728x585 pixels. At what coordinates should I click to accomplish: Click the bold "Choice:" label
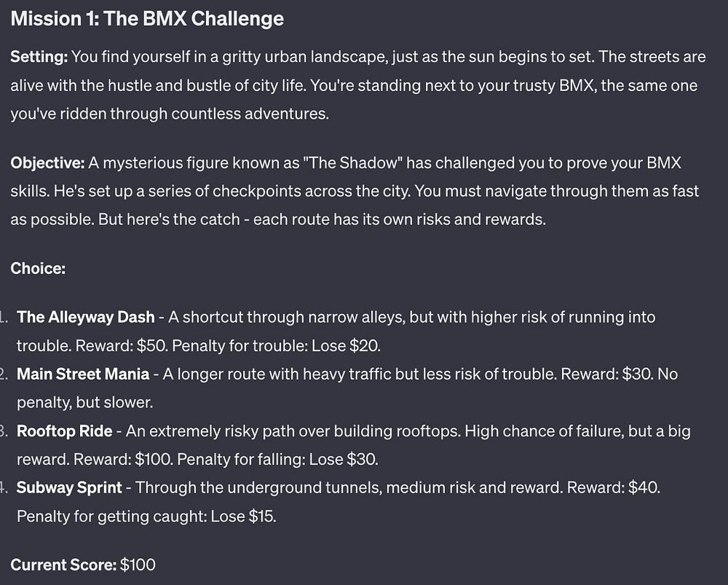point(38,268)
